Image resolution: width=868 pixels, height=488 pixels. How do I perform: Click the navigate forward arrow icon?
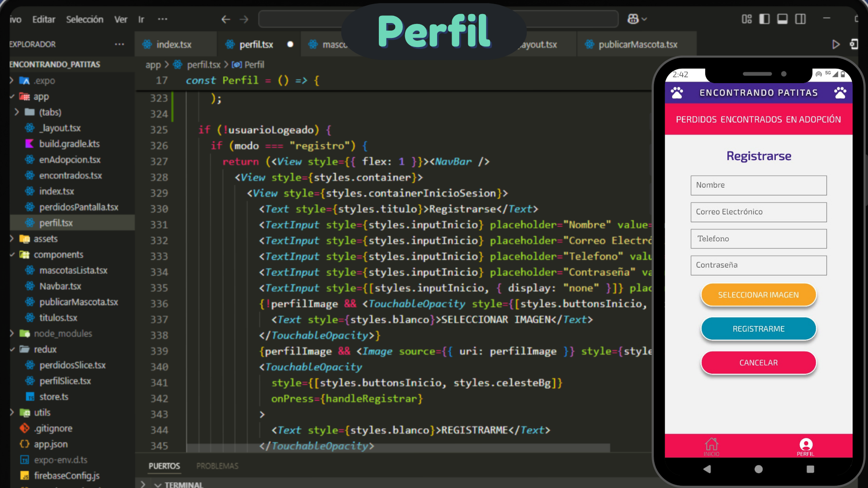(244, 19)
